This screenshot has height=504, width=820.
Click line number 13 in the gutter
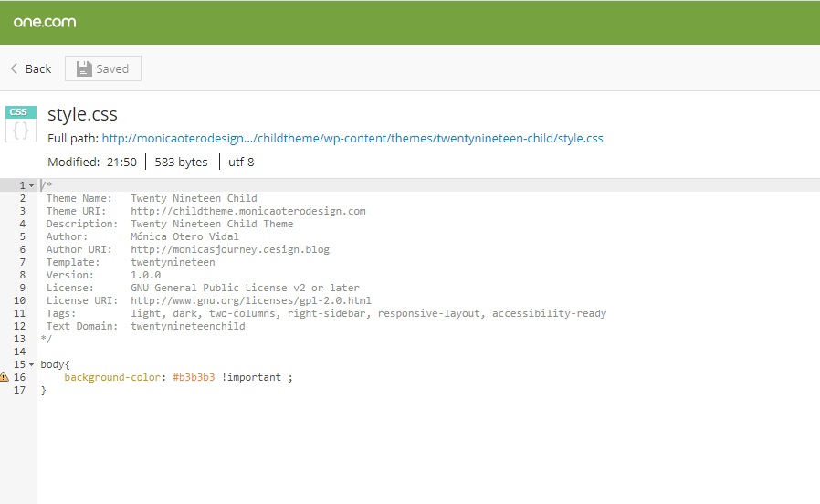click(20, 339)
